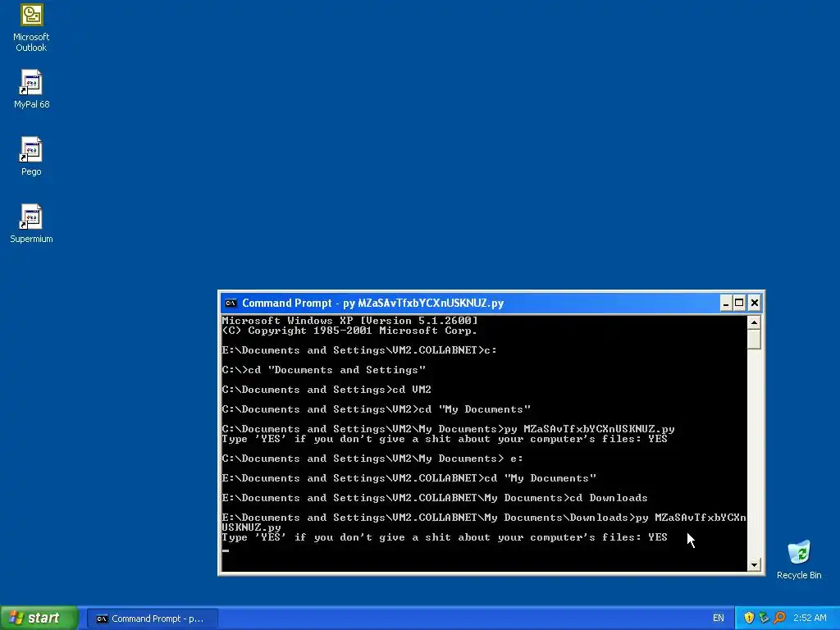This screenshot has width=840, height=630.
Task: Minimize the Command Prompt window
Action: tap(725, 304)
